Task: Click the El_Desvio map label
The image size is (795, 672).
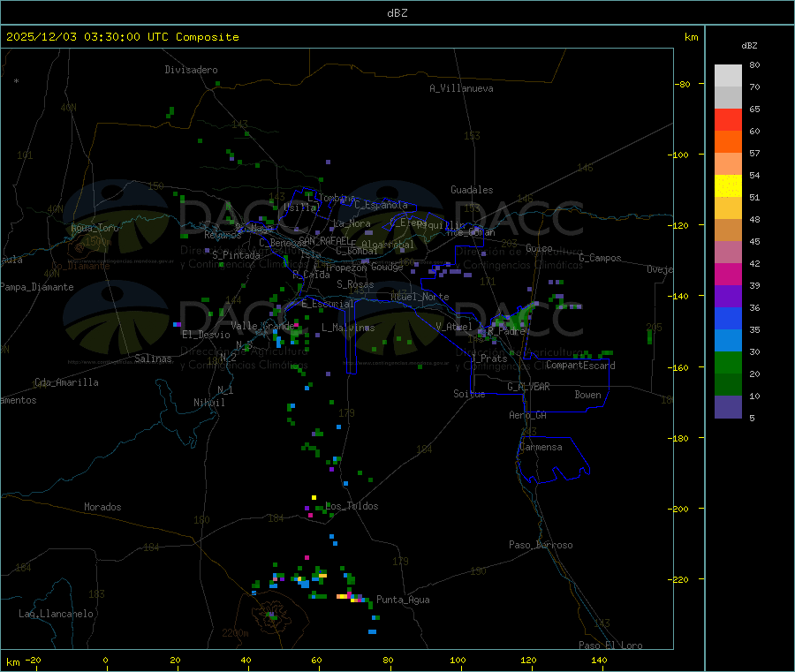Action: [207, 335]
